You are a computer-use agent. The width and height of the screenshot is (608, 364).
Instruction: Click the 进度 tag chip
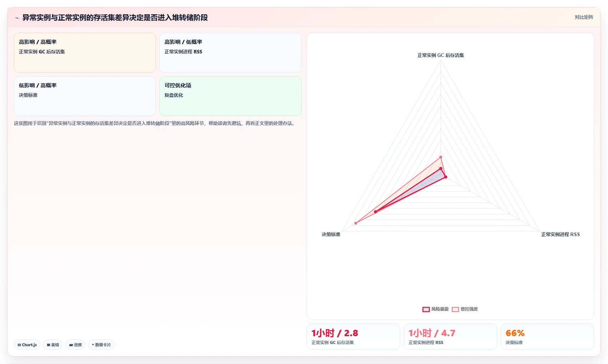click(x=75, y=345)
